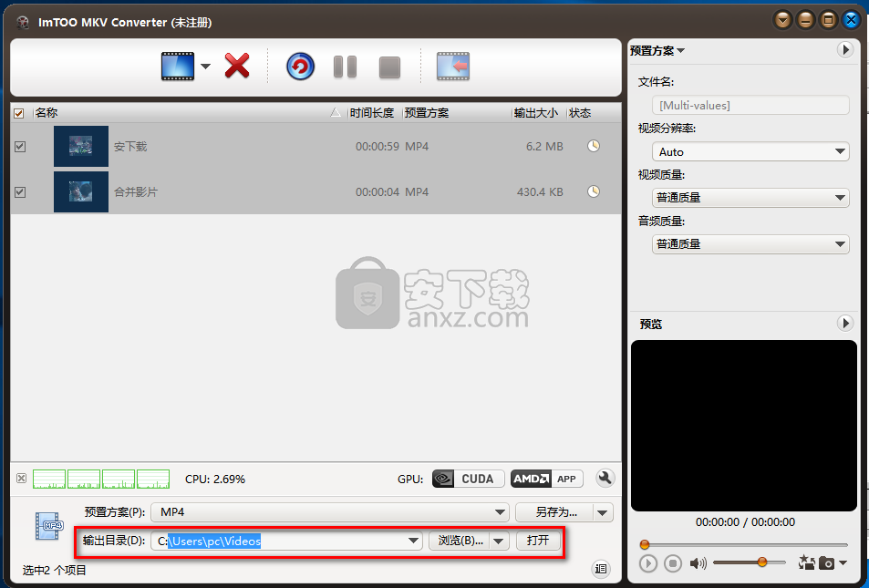The height and width of the screenshot is (588, 869).
Task: Open GPU settings wrench icon
Action: pos(605,478)
